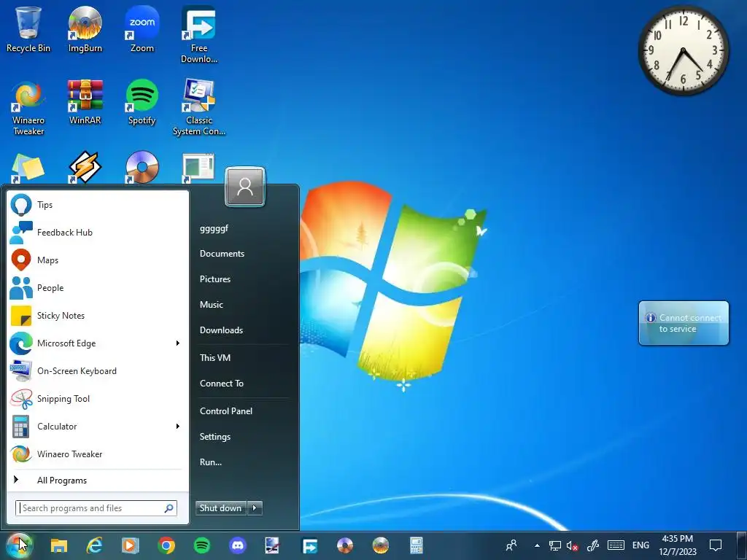
Task: Click the Cannot connect to service gadget
Action: [684, 323]
